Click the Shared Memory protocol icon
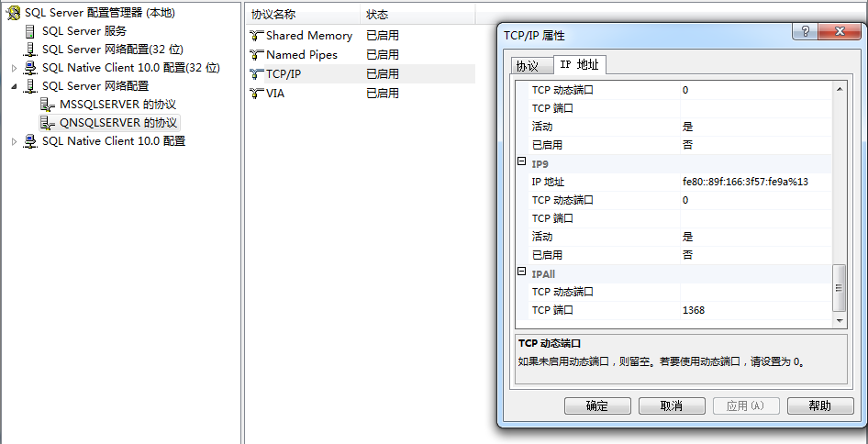 point(257,36)
